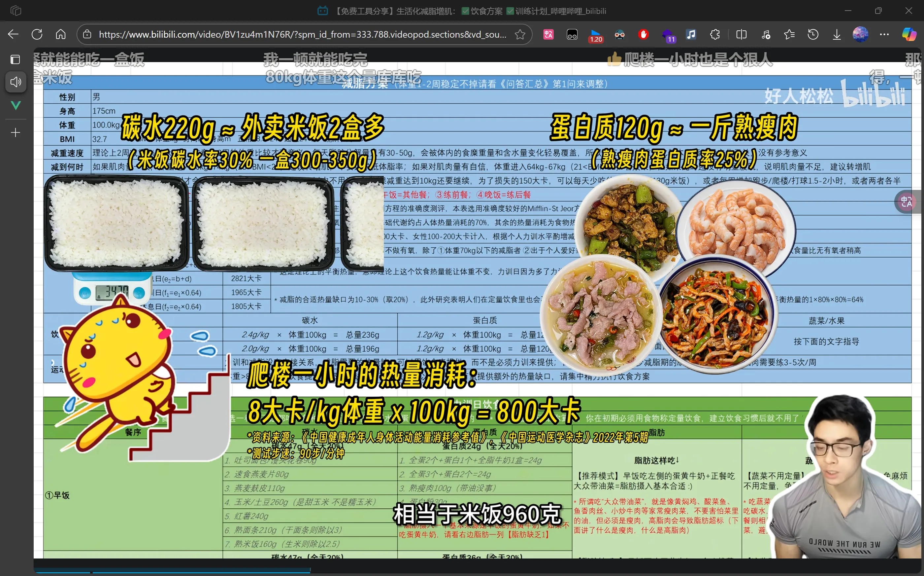
Task: Open the red hand ad blocker extension
Action: coord(643,34)
